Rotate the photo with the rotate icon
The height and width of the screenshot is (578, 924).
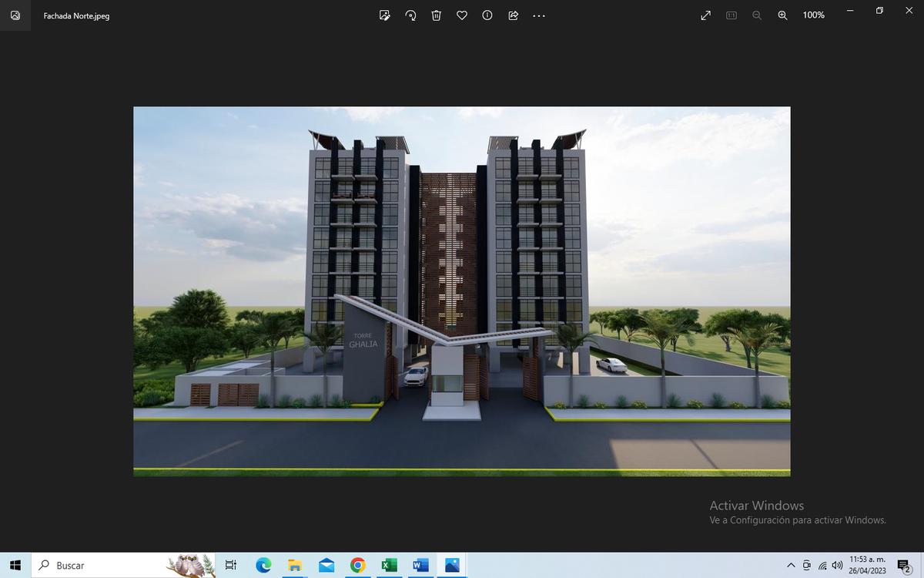(x=410, y=15)
